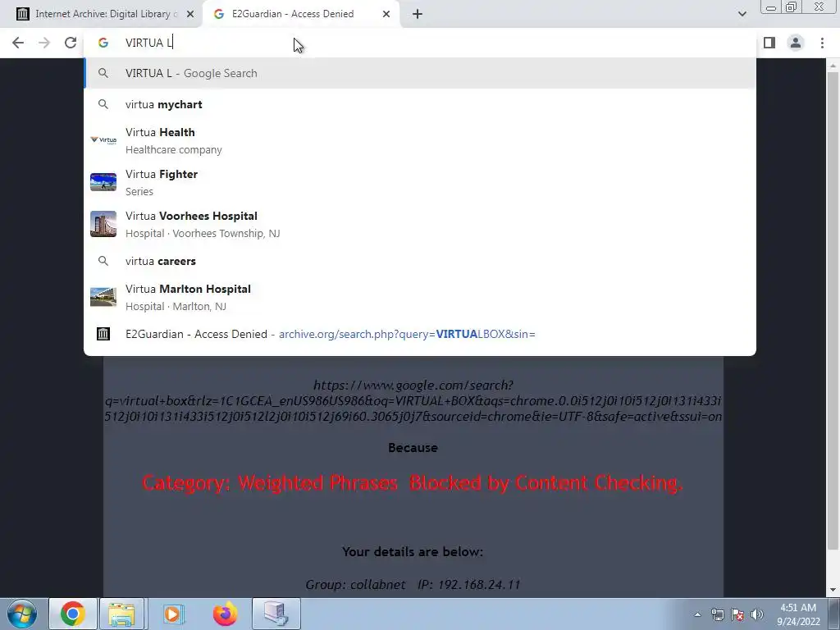840x630 pixels.
Task: Reload the page with the refresh icon
Action: tap(71, 43)
